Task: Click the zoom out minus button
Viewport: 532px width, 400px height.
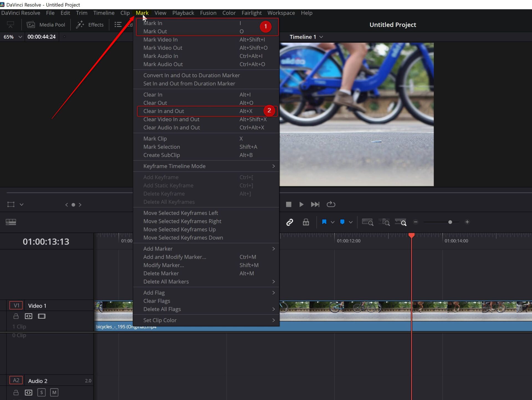Action: pos(416,222)
